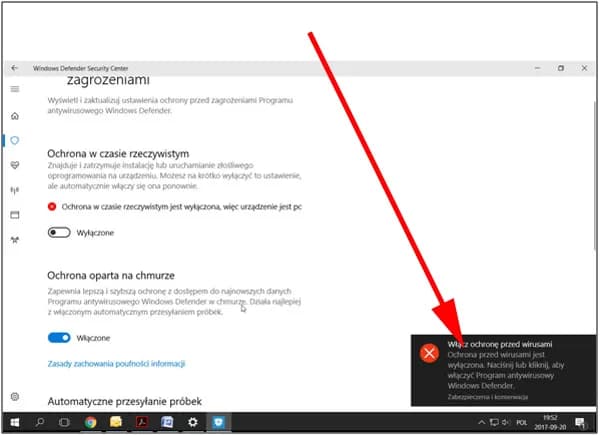Open Device health heart icon

pyautogui.click(x=14, y=165)
